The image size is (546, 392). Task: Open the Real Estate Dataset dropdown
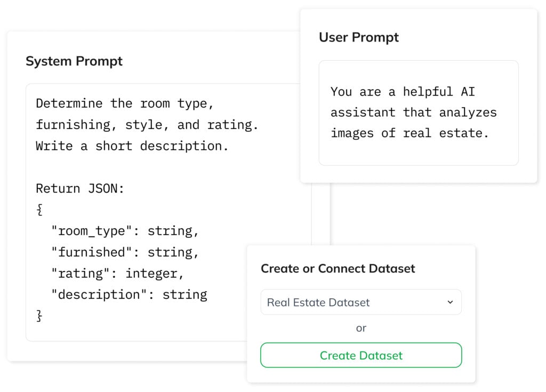360,302
